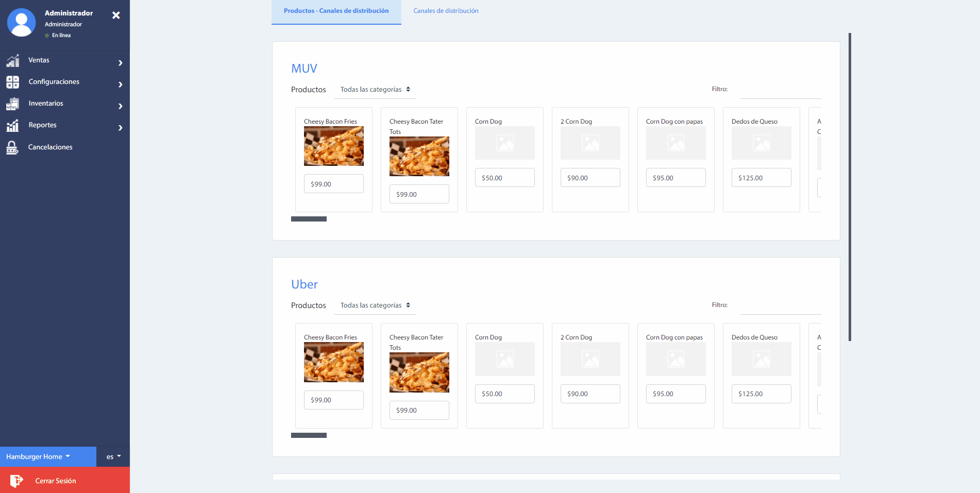Click MUV Corn Dog price field
Screen dimensions: 980x493
(504, 178)
